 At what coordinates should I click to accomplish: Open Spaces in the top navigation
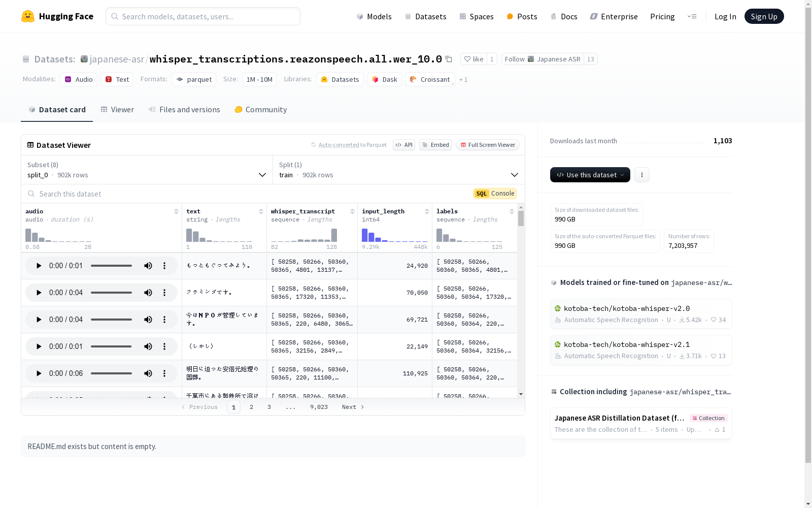[477, 17]
